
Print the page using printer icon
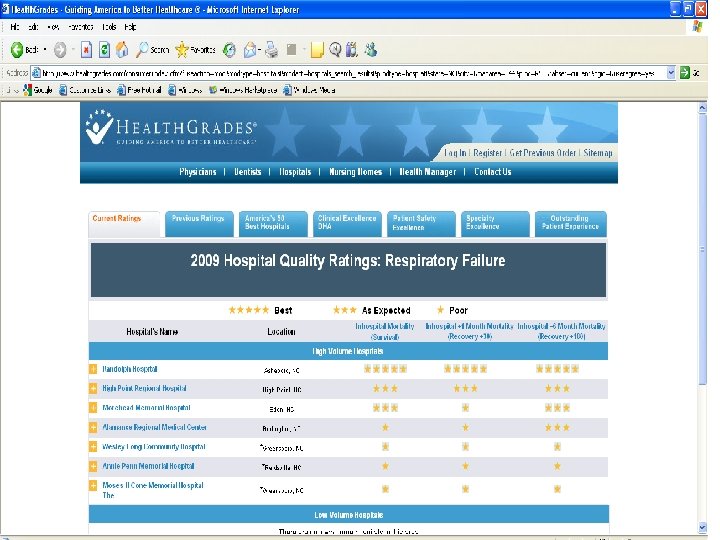[x=271, y=50]
